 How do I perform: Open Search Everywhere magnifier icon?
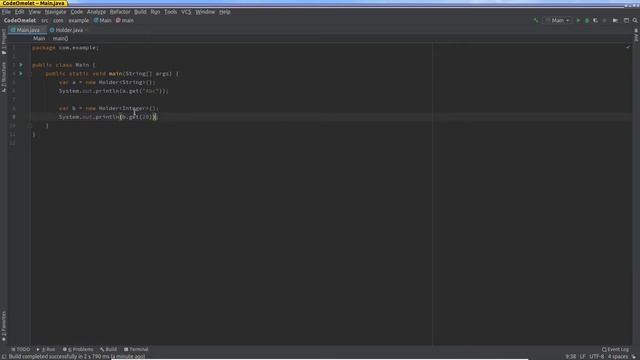coord(635,20)
